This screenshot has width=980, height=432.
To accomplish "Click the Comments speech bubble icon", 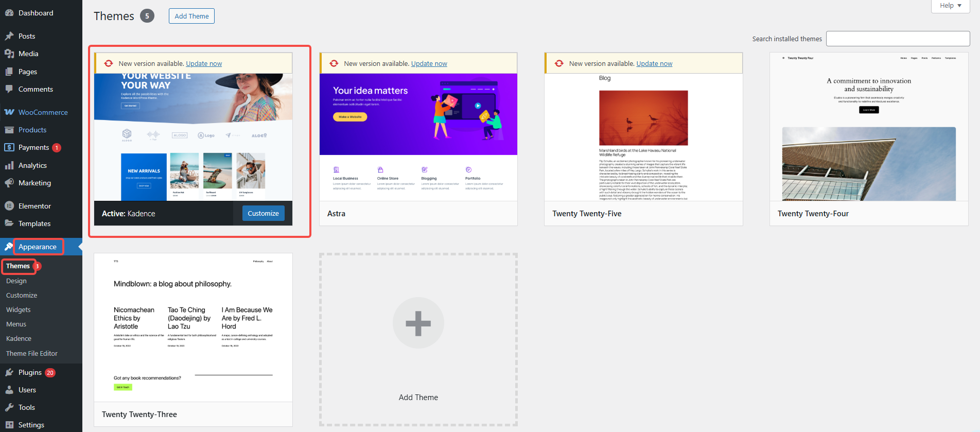I will click(x=9, y=89).
